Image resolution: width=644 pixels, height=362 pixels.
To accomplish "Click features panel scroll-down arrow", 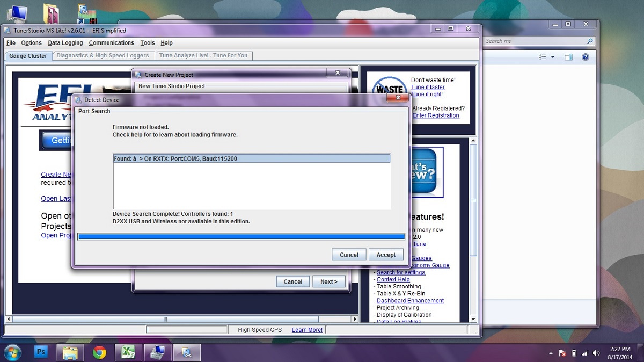I will 473,319.
